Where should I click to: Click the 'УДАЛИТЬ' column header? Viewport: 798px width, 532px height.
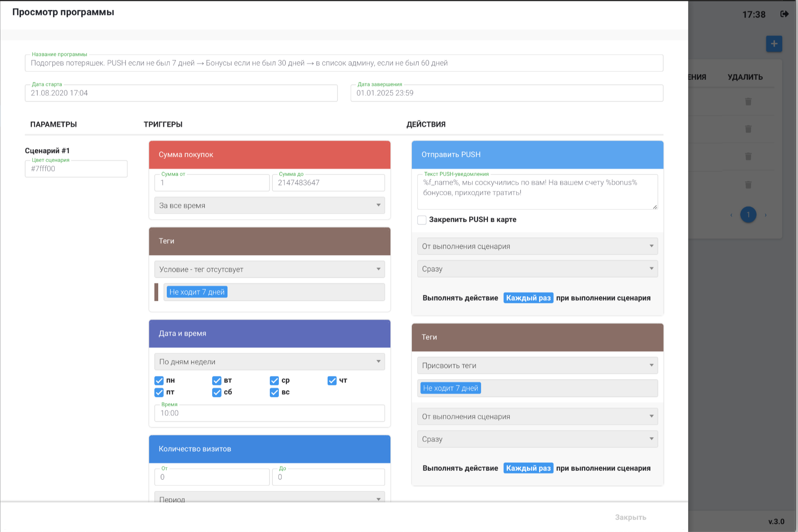pos(745,77)
